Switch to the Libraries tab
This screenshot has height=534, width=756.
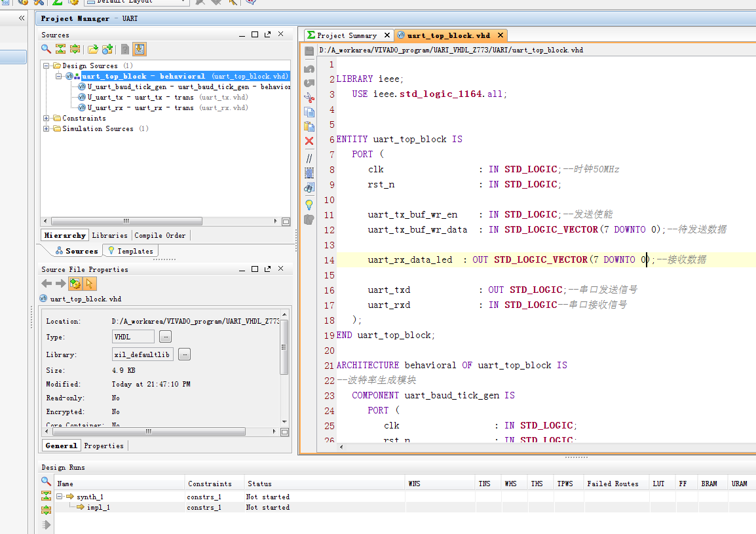(x=110, y=235)
